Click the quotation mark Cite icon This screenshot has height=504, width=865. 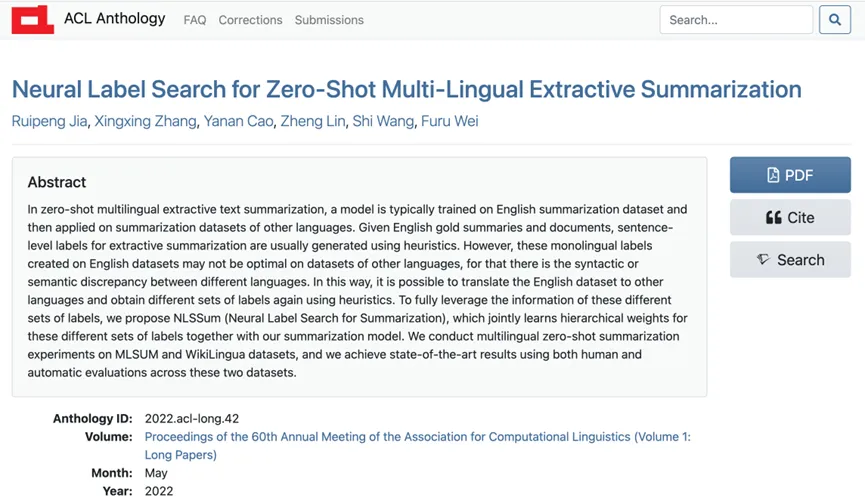coord(773,218)
